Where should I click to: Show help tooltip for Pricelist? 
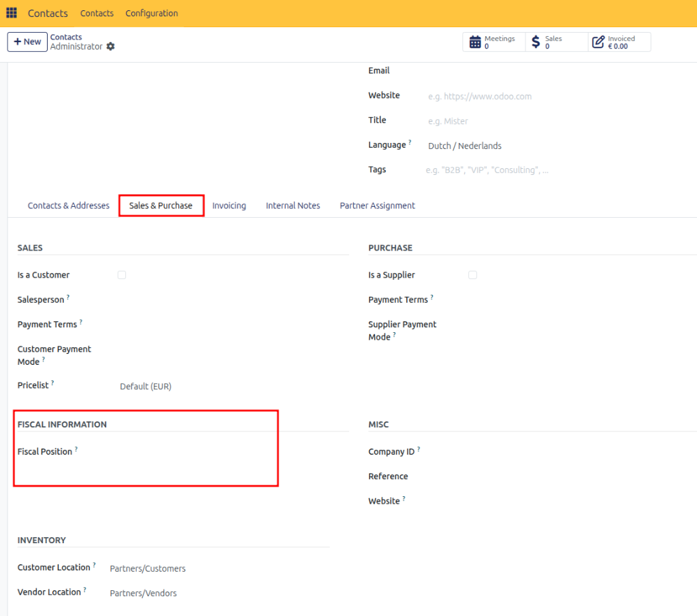tap(52, 383)
